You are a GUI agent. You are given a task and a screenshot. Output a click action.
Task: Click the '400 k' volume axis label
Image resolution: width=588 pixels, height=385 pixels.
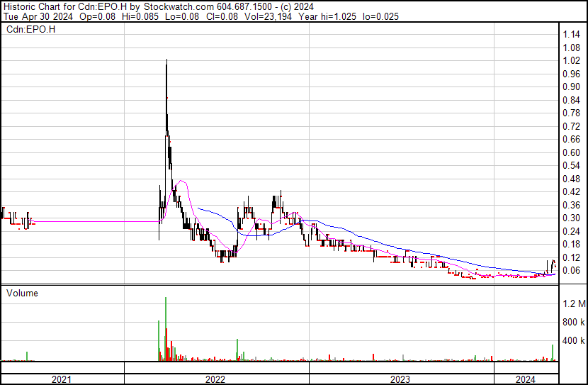(x=574, y=341)
